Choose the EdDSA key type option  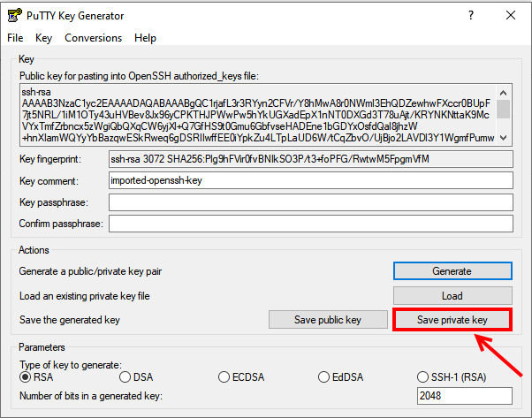(327, 377)
